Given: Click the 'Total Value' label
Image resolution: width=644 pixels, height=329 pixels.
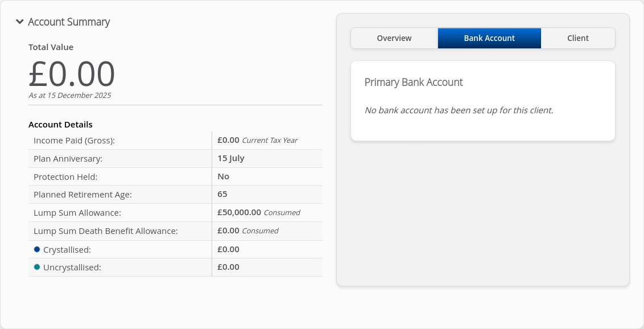Looking at the screenshot, I should coord(51,47).
